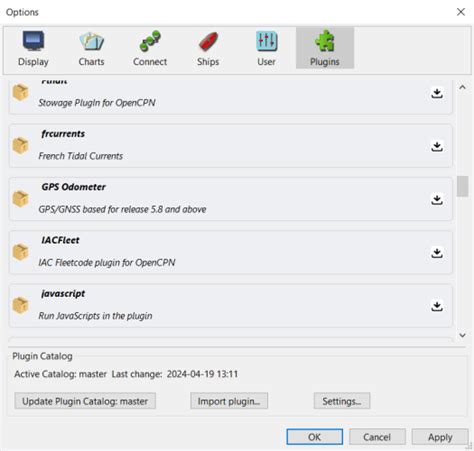
Task: Click the Cancel button
Action: tap(377, 437)
